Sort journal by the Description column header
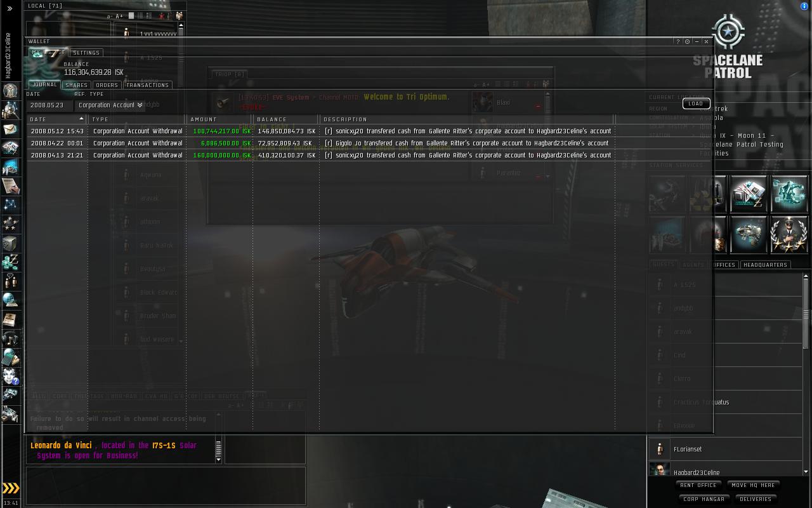The width and height of the screenshot is (812, 508). (468, 119)
